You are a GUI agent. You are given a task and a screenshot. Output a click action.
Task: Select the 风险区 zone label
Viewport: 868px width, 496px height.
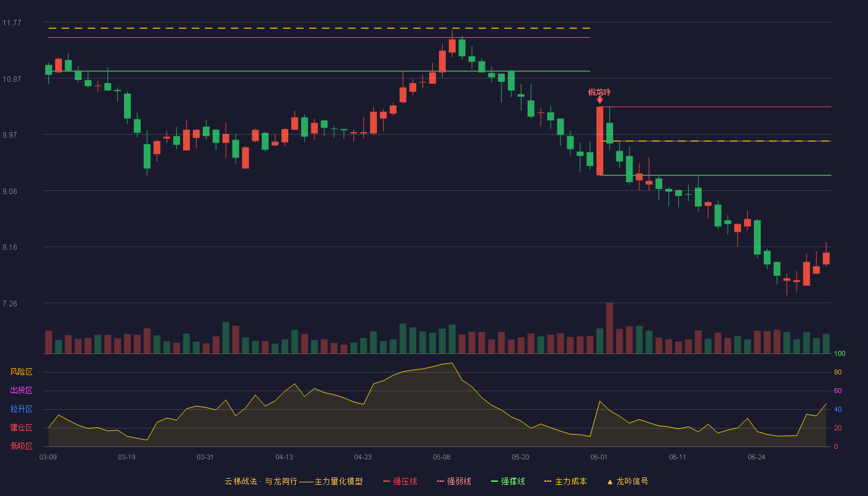coord(21,372)
